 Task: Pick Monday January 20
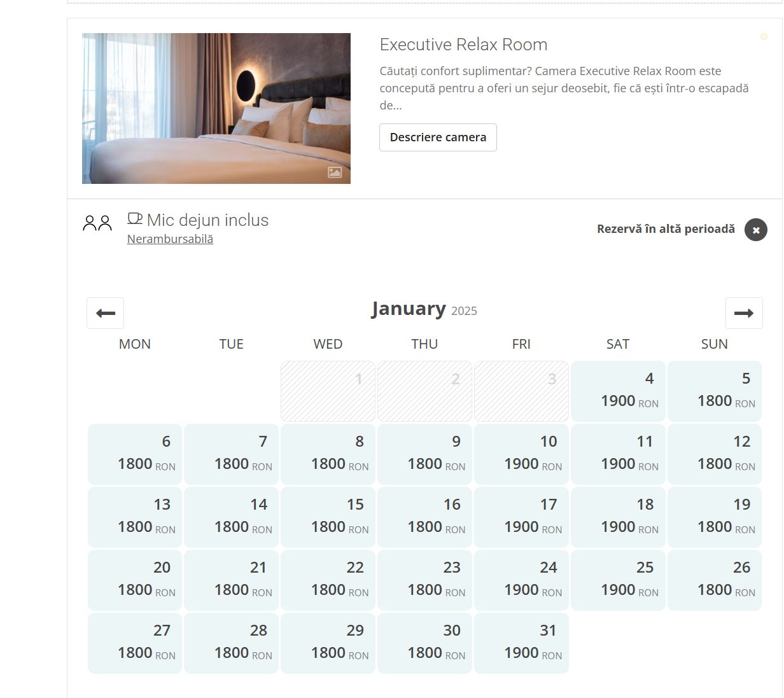click(x=135, y=580)
